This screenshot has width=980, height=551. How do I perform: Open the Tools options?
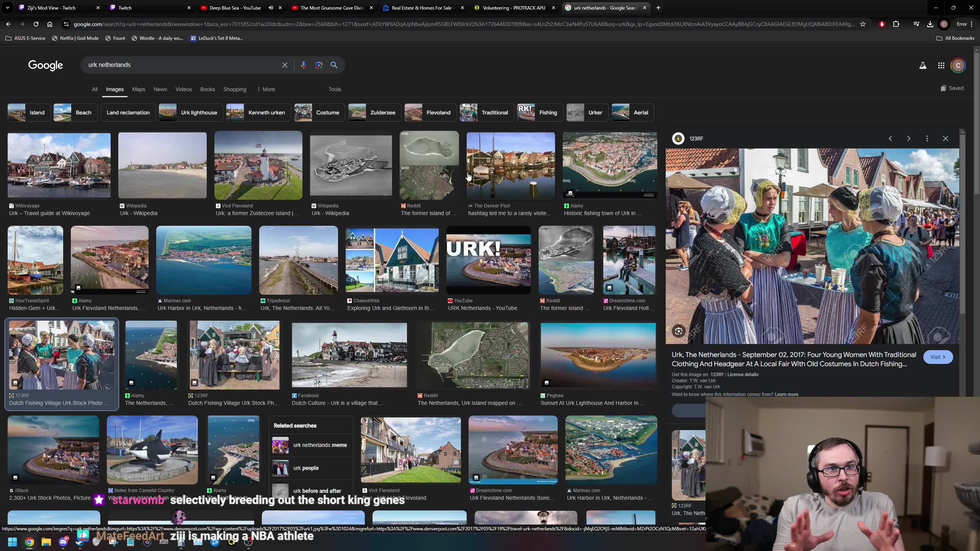click(335, 89)
